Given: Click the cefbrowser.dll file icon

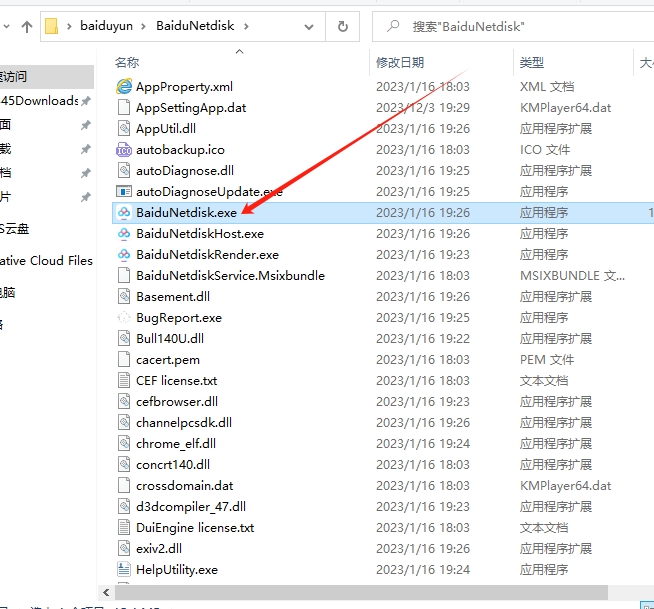Looking at the screenshot, I should click(124, 401).
